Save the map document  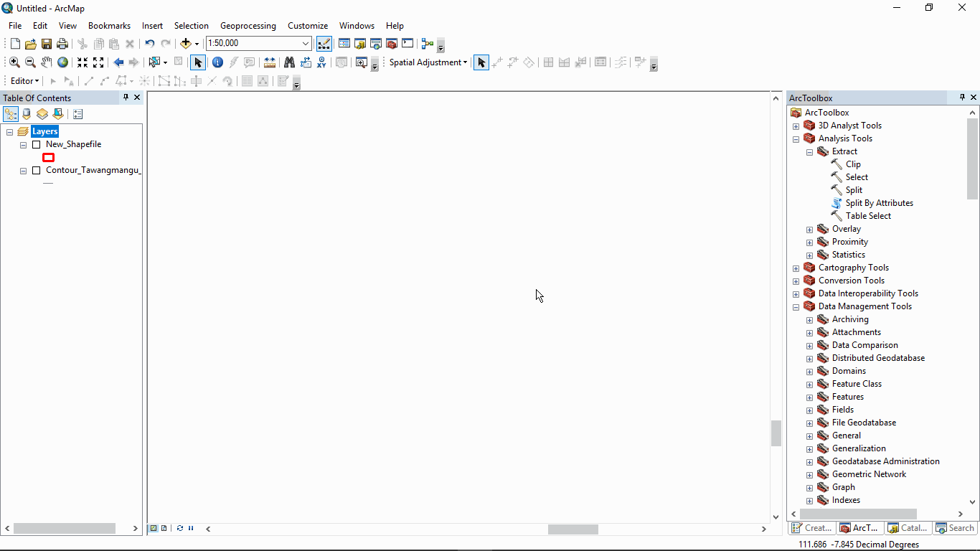47,44
